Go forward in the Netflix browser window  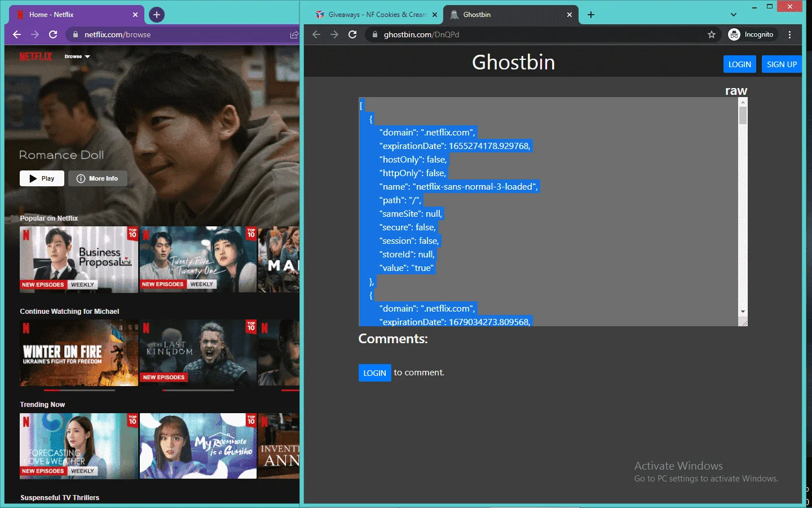tap(35, 34)
